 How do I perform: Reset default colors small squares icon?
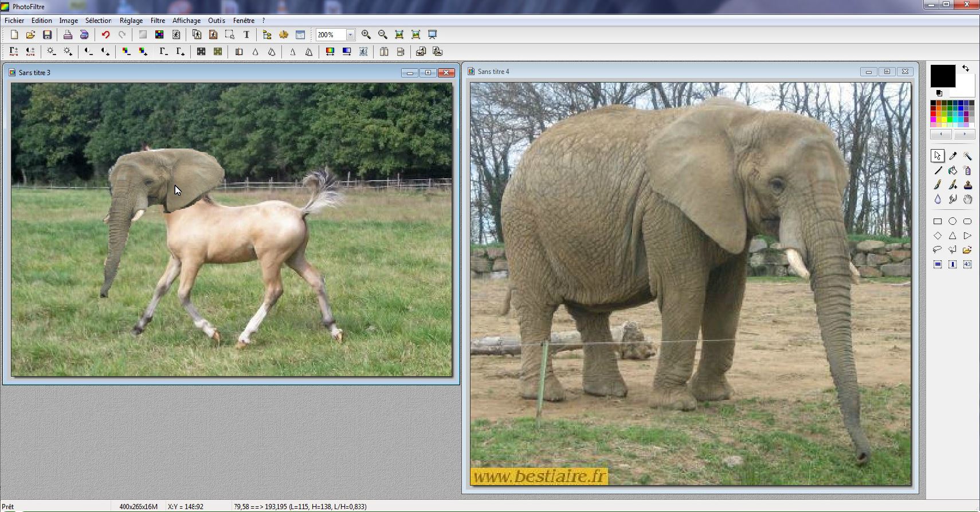(x=939, y=93)
